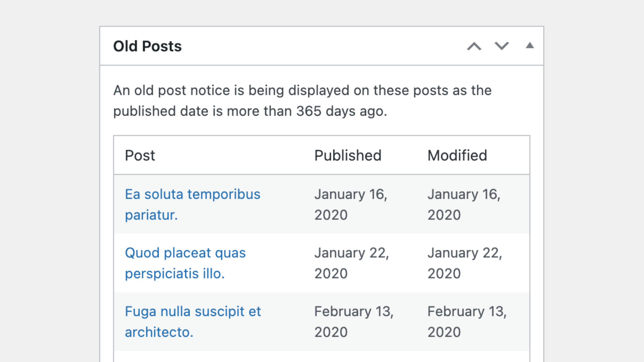Select published date January 22, 2020
The height and width of the screenshot is (362, 644).
coord(352,263)
